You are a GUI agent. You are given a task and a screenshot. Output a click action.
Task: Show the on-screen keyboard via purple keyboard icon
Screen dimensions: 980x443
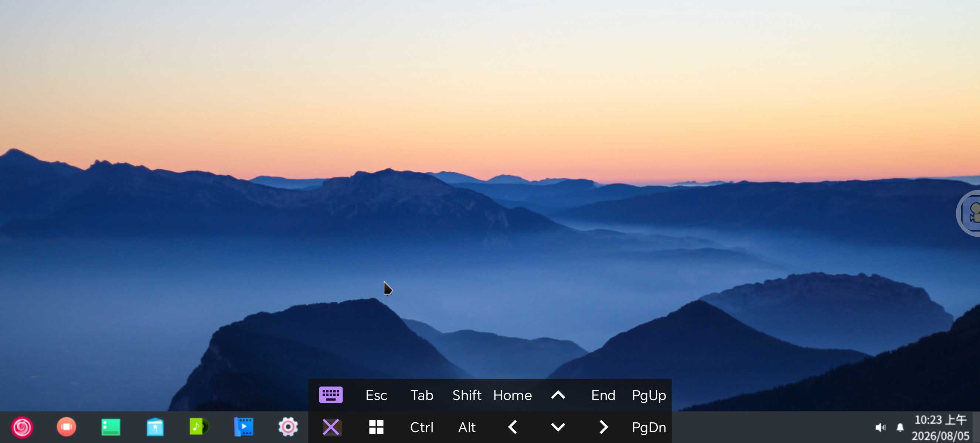pyautogui.click(x=331, y=395)
